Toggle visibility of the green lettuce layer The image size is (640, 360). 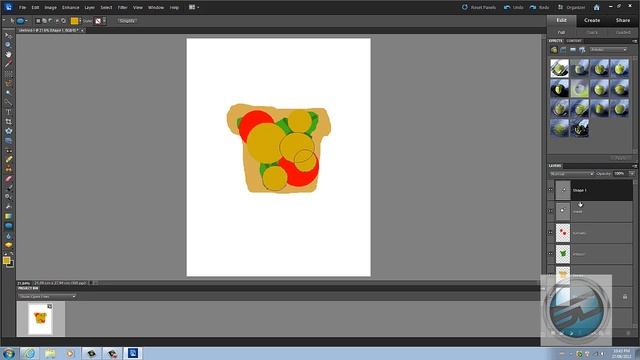coord(550,253)
